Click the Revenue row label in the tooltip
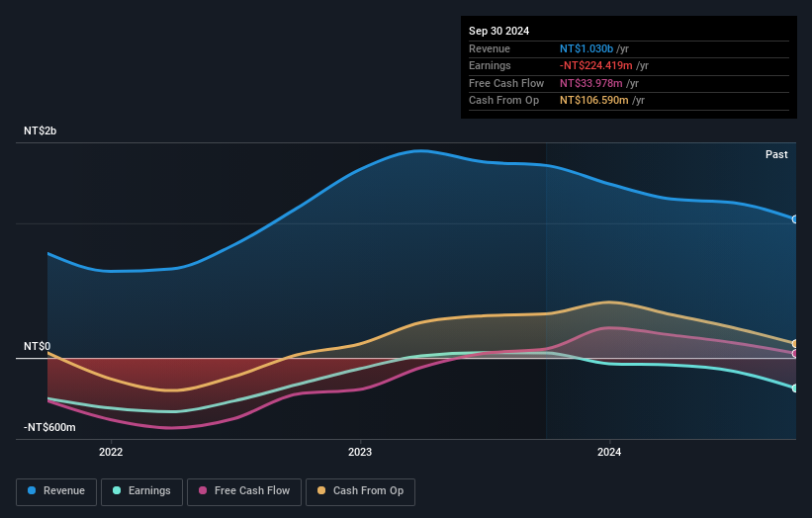The width and height of the screenshot is (812, 518). [x=490, y=48]
